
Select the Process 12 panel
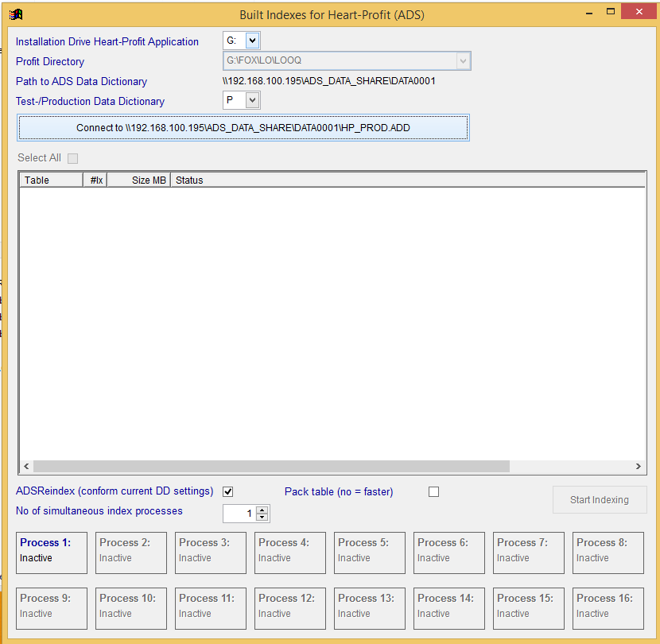point(290,609)
